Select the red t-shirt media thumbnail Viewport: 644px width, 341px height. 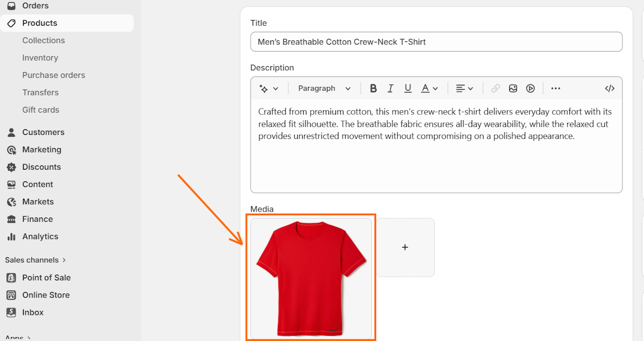[311, 278]
